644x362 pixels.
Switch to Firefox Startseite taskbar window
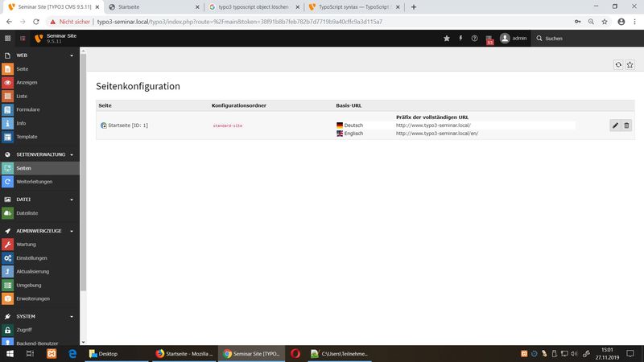(184, 353)
